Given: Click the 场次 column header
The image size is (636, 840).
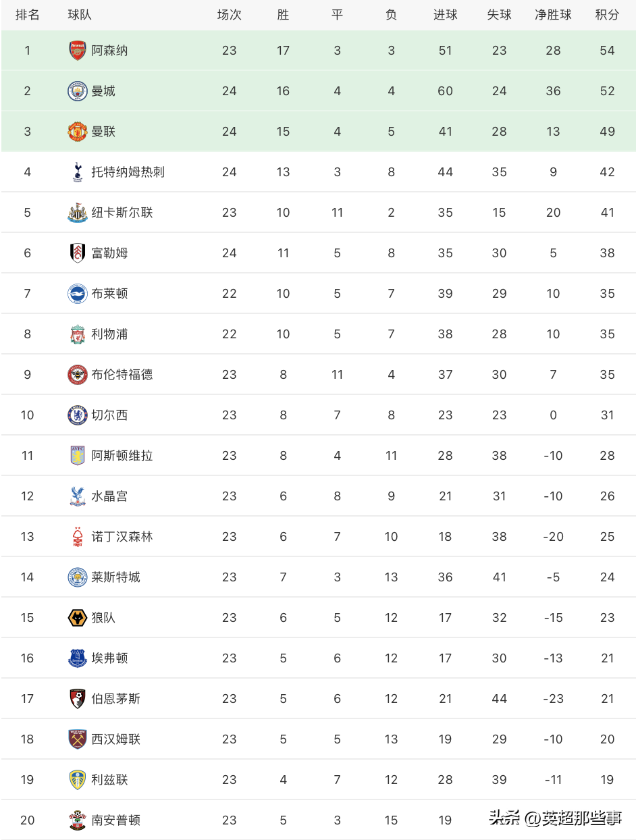Looking at the screenshot, I should point(229,15).
